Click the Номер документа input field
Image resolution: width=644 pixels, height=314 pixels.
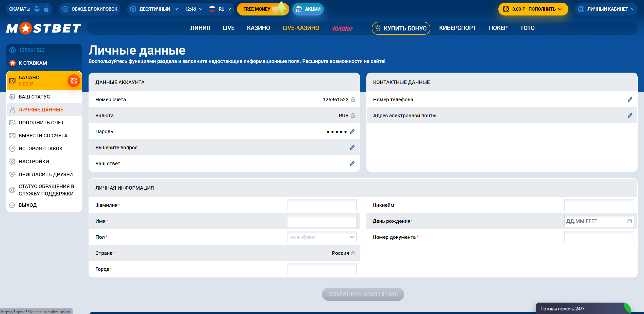(599, 237)
